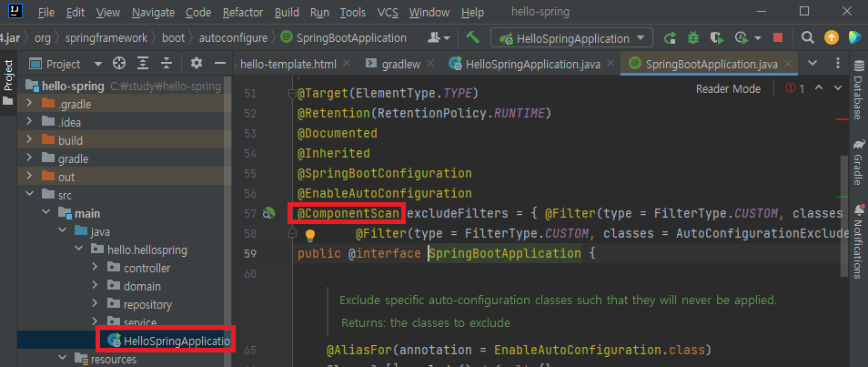Open the Navigate menu
This screenshot has width=868, height=367.
(x=154, y=12)
